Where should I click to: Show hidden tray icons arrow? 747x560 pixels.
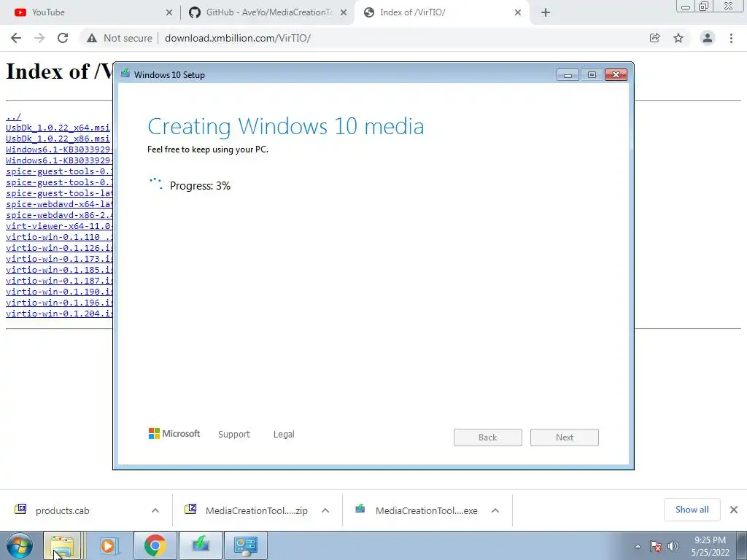638,546
